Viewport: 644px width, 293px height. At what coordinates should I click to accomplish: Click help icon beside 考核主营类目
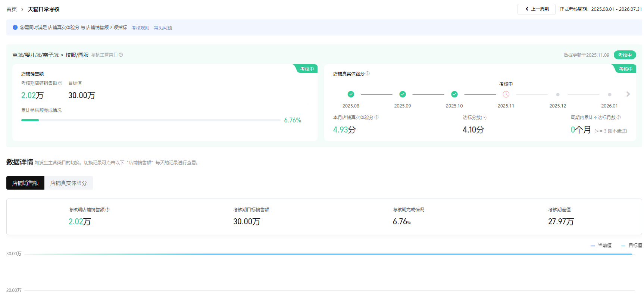(121, 55)
